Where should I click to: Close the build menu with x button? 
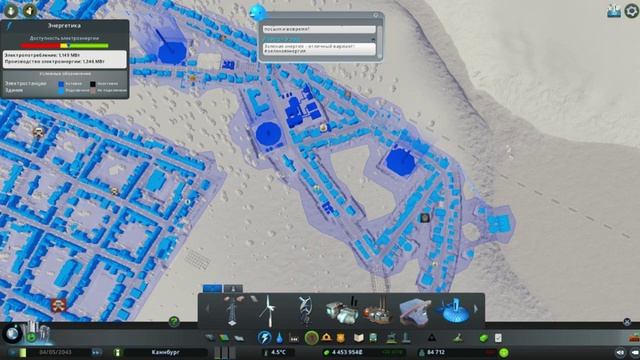(x=627, y=322)
